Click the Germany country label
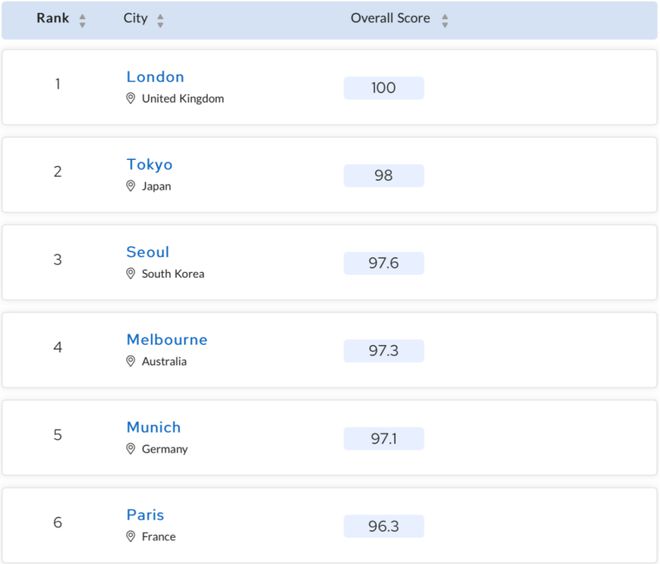This screenshot has width=660, height=564. [x=165, y=449]
